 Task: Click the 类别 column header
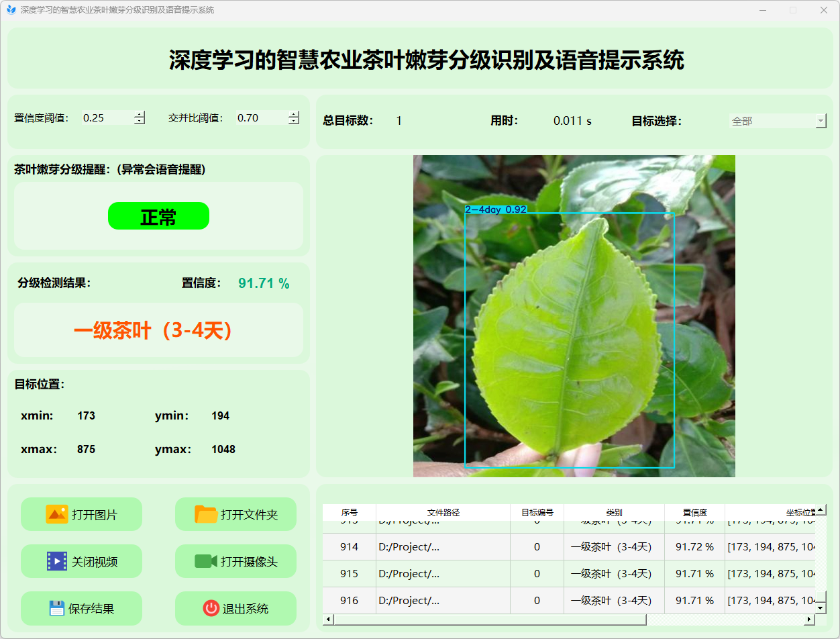click(x=614, y=512)
